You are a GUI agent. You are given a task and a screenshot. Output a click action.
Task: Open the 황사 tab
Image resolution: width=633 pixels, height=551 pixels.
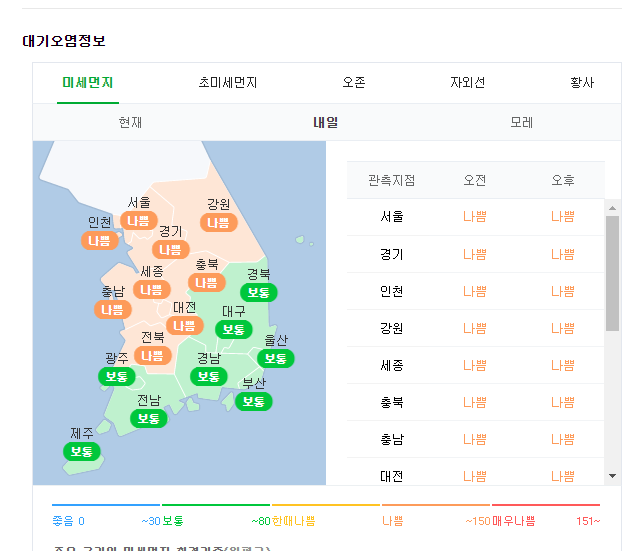coord(582,82)
